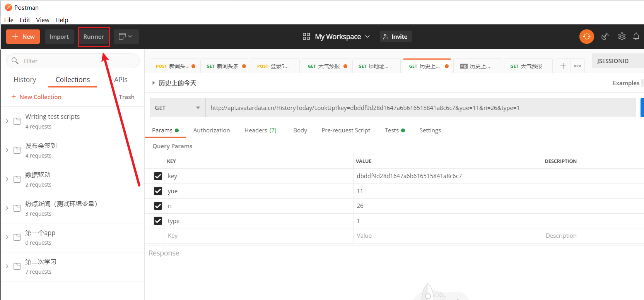Select the Collections sidebar tab
This screenshot has width=644, height=300.
[73, 79]
